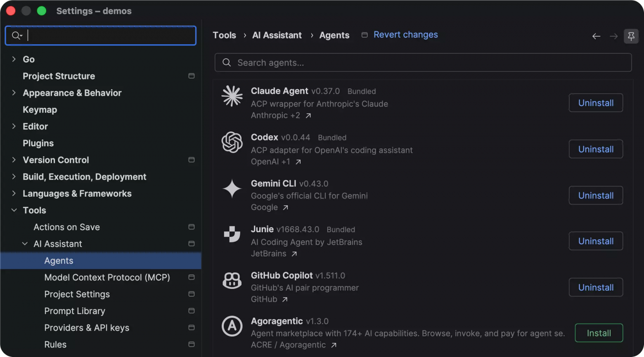Viewport: 644px width, 357px height.
Task: Expand the Go settings section
Action: pos(14,59)
